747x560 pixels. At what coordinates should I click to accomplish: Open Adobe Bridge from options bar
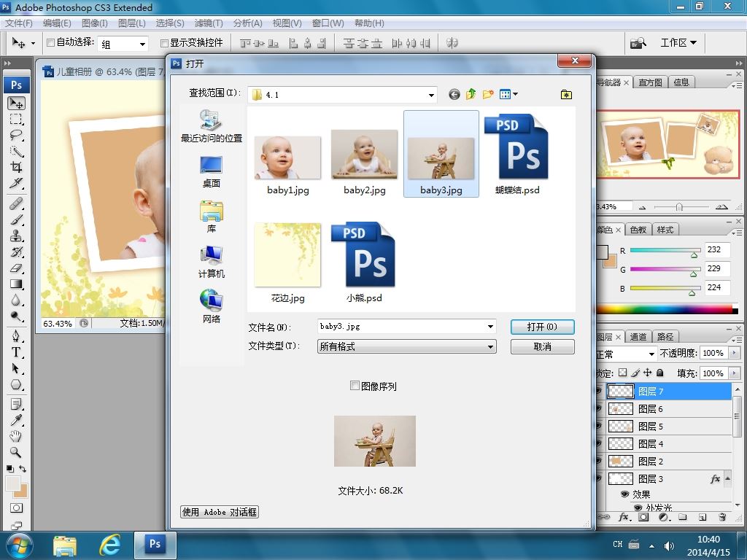click(638, 43)
